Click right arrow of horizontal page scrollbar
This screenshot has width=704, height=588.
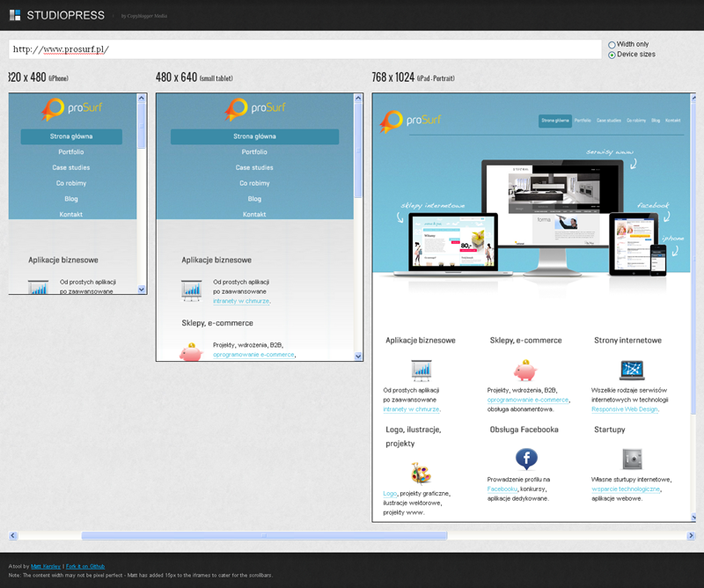point(690,535)
